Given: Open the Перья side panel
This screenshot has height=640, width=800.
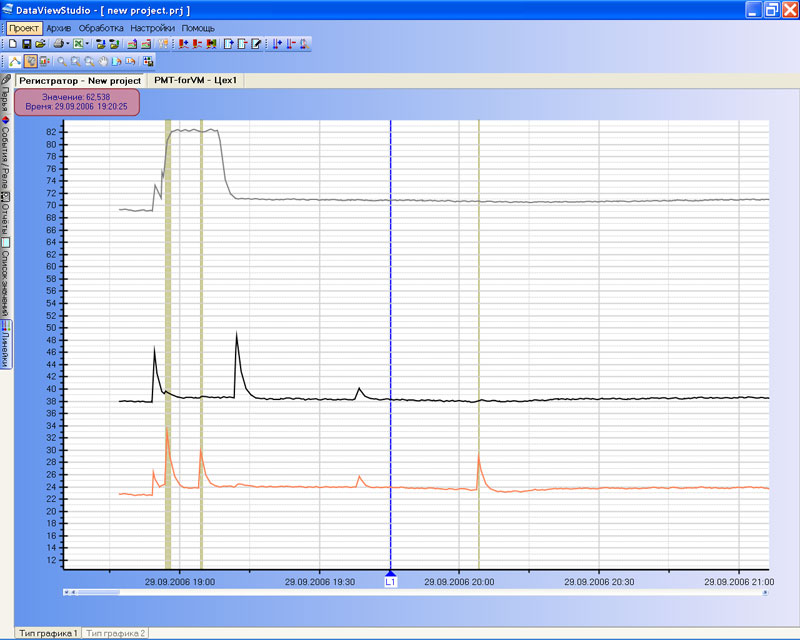Looking at the screenshot, I should (x=6, y=93).
